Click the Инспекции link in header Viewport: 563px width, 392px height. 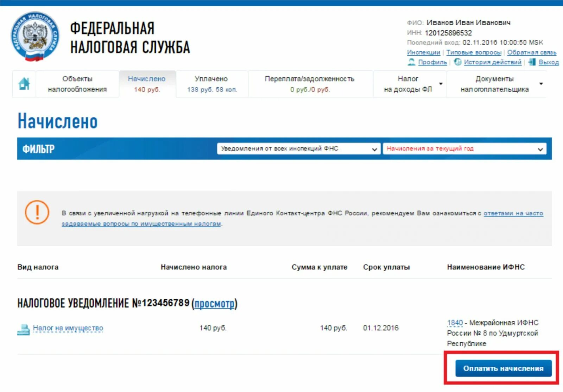[x=424, y=52]
